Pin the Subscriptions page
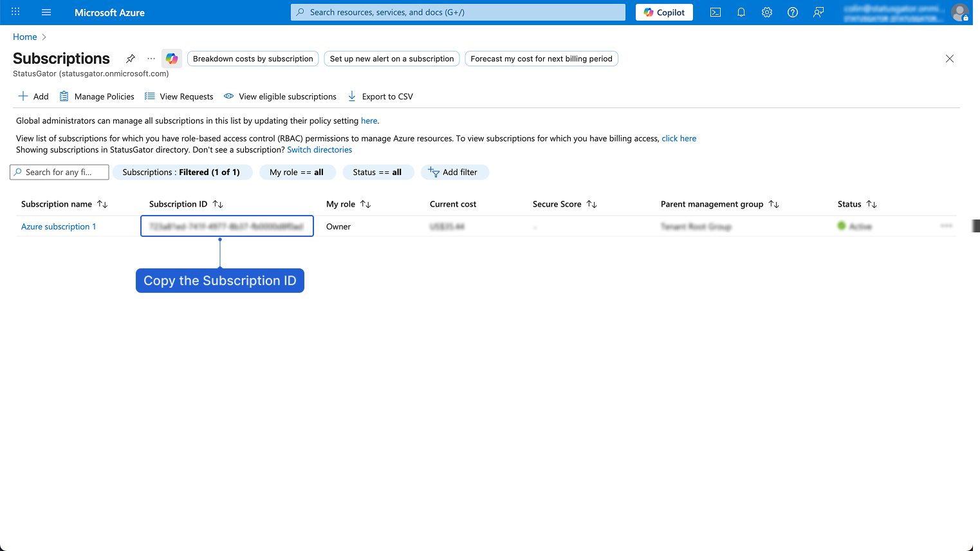 tap(131, 59)
